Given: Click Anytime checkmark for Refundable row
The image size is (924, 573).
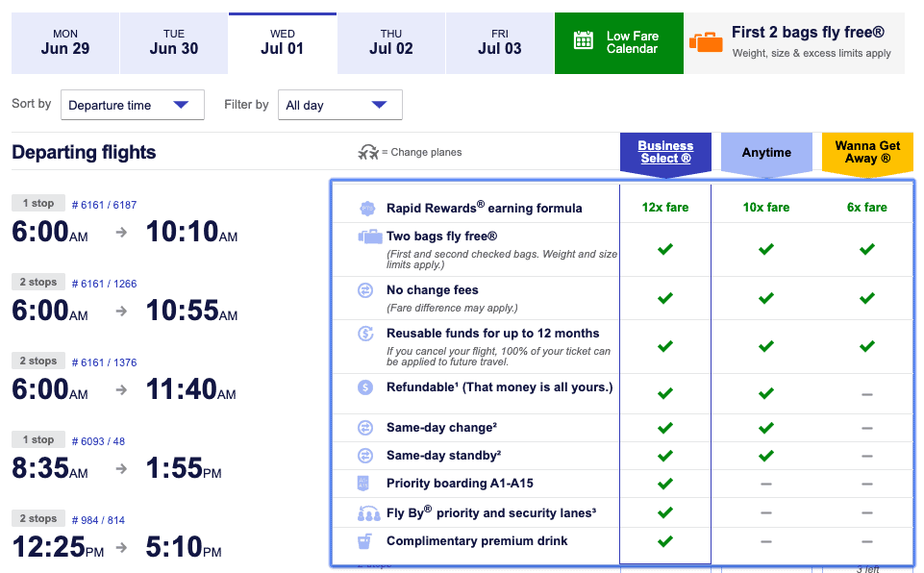Looking at the screenshot, I should (x=766, y=393).
